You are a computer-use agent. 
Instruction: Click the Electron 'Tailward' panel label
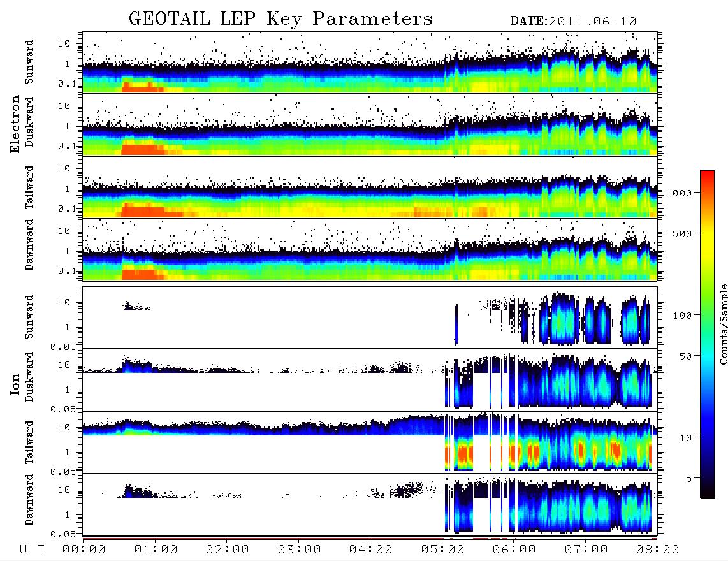(29, 187)
